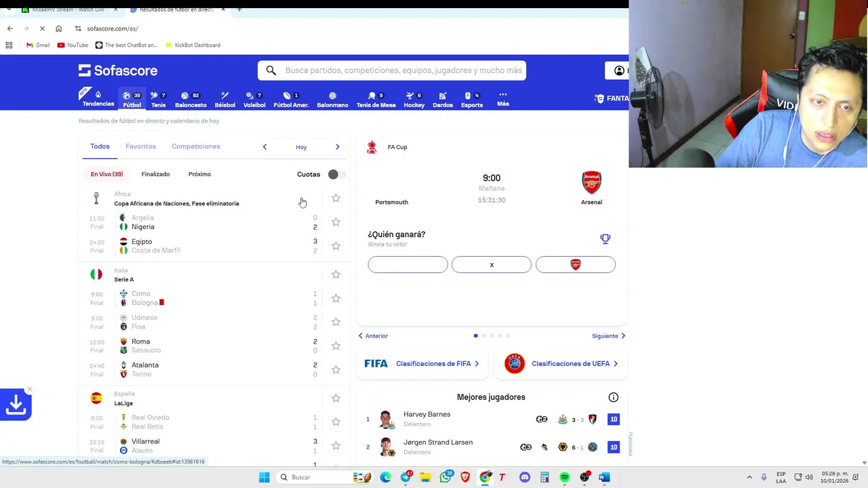The width and height of the screenshot is (868, 488).
Task: Favorite the Egipto vs Costa de Marfil match
Action: pyautogui.click(x=336, y=246)
